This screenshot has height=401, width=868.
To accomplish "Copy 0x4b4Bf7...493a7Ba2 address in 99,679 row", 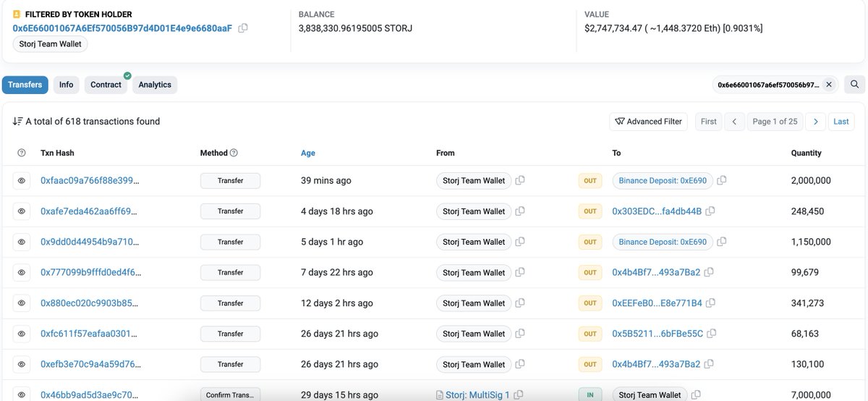I will click(709, 272).
